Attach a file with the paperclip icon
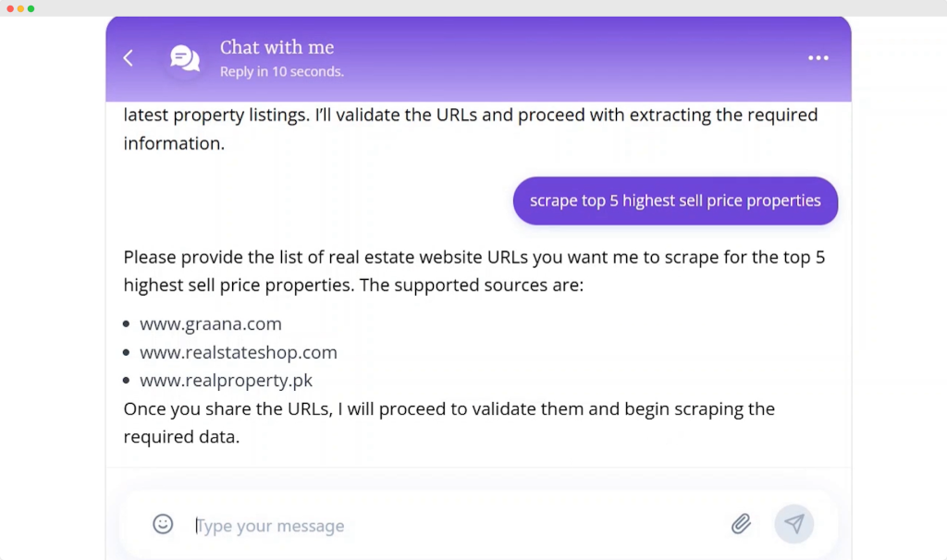Image resolution: width=947 pixels, height=560 pixels. 741,524
